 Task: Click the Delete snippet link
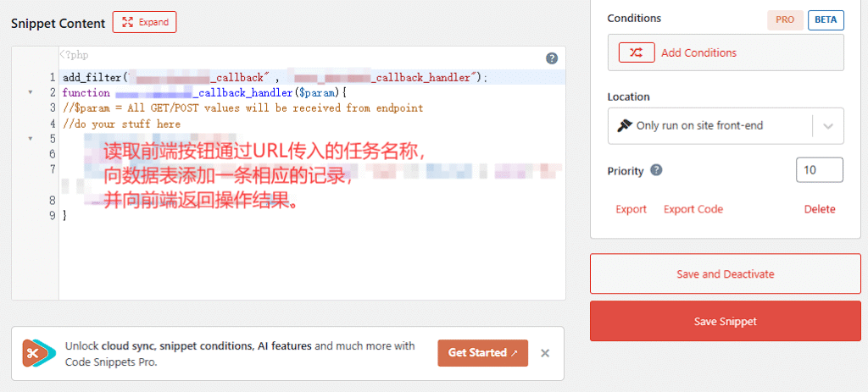pyautogui.click(x=819, y=209)
